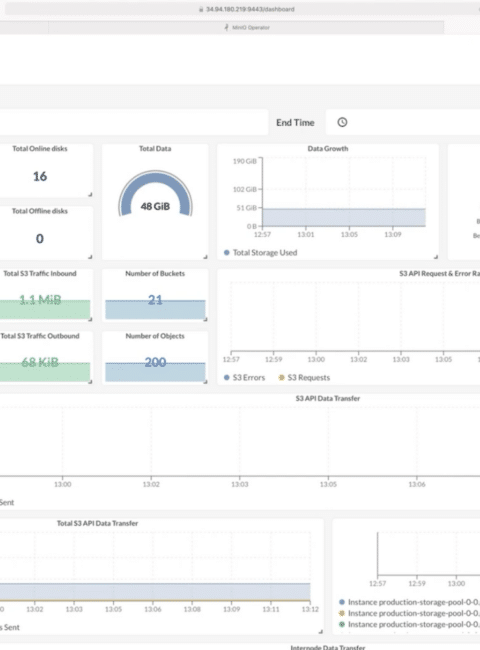Expand the Data Growth chart corner icon

click(x=436, y=257)
